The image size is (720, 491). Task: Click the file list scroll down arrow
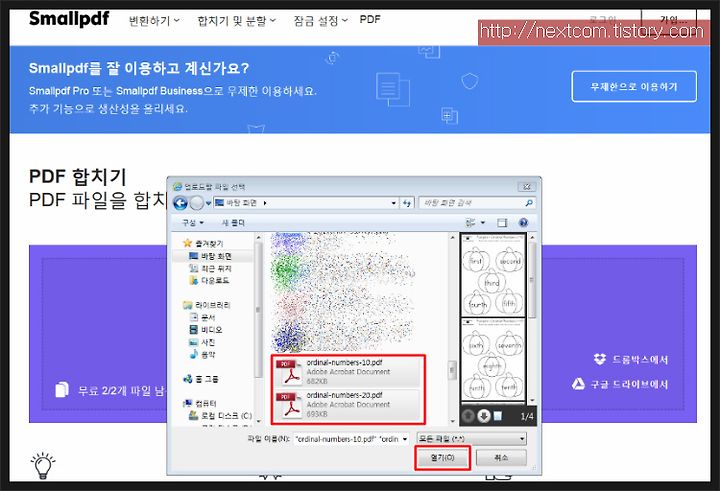tap(452, 421)
